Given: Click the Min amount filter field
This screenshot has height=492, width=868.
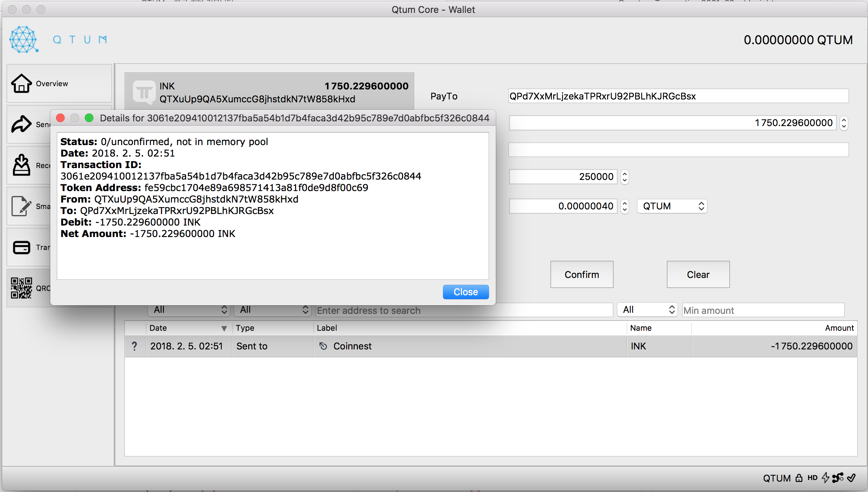Looking at the screenshot, I should [763, 310].
